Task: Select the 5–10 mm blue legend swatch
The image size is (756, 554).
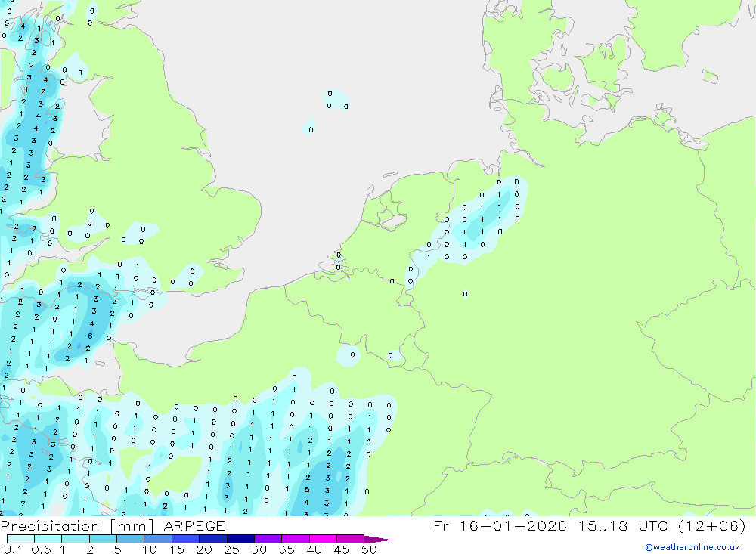Action: coord(130,539)
